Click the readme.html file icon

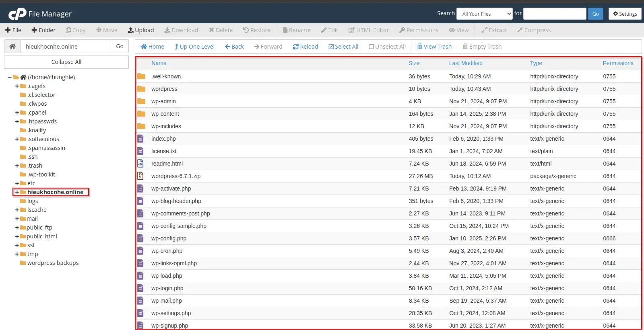tap(140, 164)
